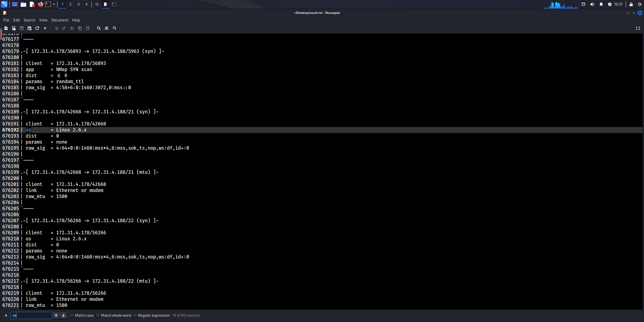
Task: Open the Document menu
Action: (x=60, y=20)
